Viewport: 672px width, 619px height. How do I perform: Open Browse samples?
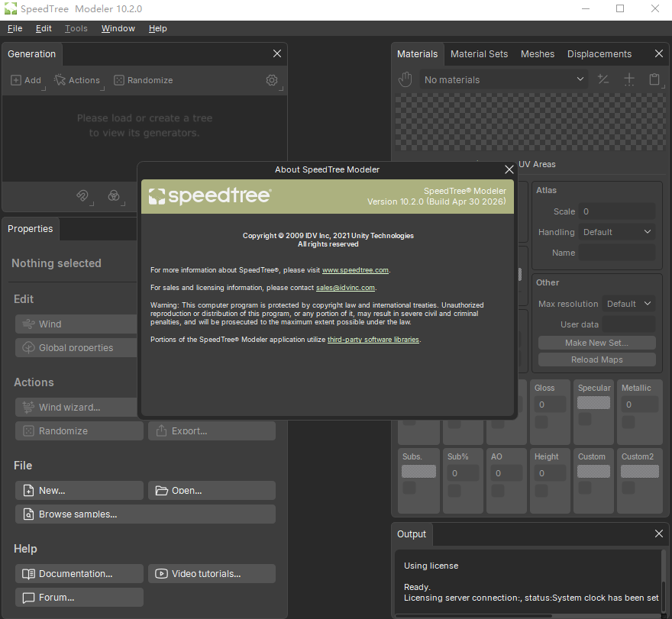click(x=145, y=514)
